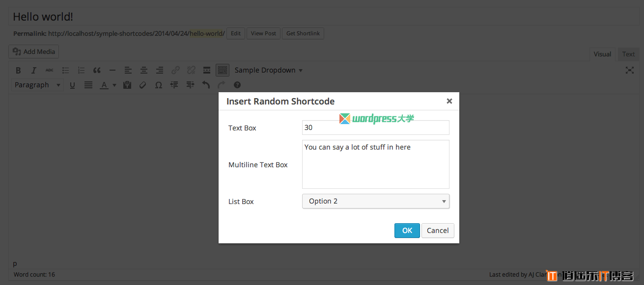
Task: Click the Add Media button
Action: (x=34, y=52)
